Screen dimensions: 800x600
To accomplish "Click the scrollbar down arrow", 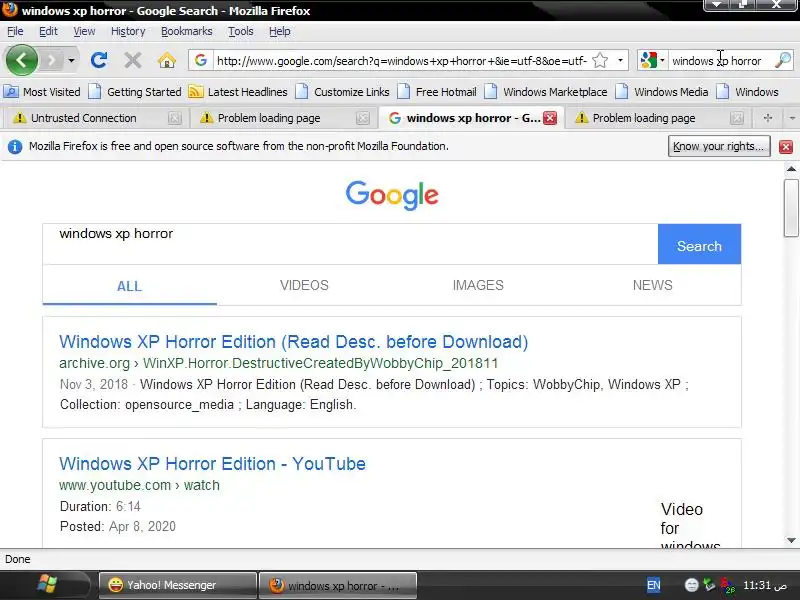I will (x=791, y=540).
